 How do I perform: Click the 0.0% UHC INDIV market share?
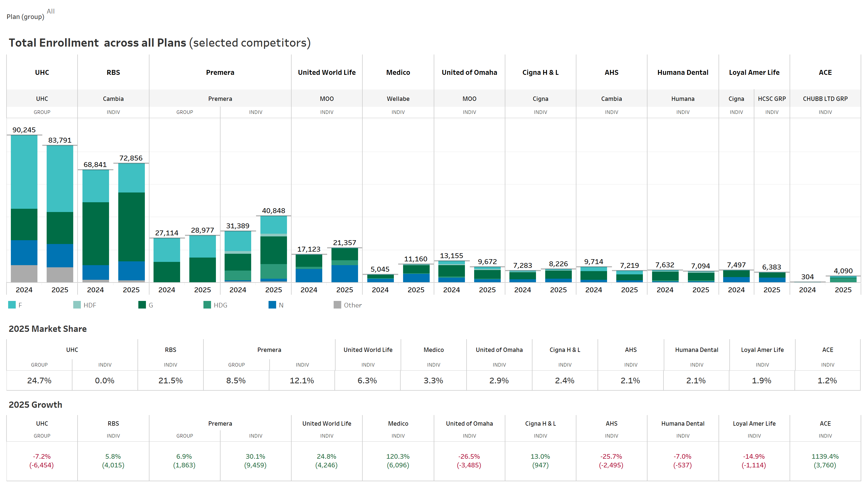pos(105,381)
